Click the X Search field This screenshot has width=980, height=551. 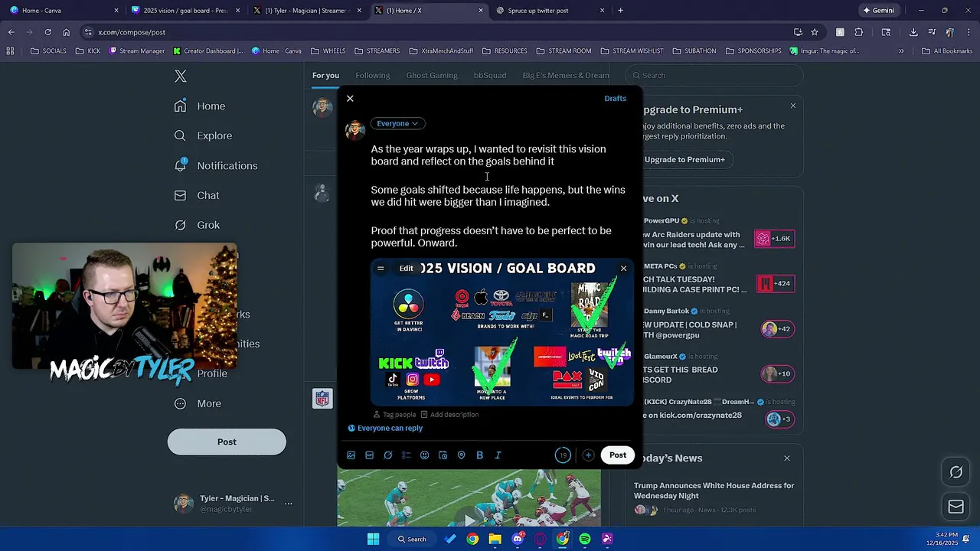pos(714,76)
